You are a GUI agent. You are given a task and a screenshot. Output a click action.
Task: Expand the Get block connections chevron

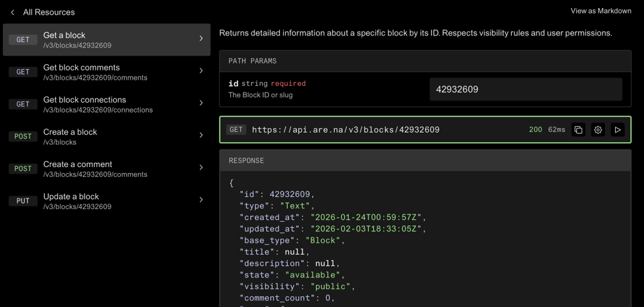click(201, 103)
